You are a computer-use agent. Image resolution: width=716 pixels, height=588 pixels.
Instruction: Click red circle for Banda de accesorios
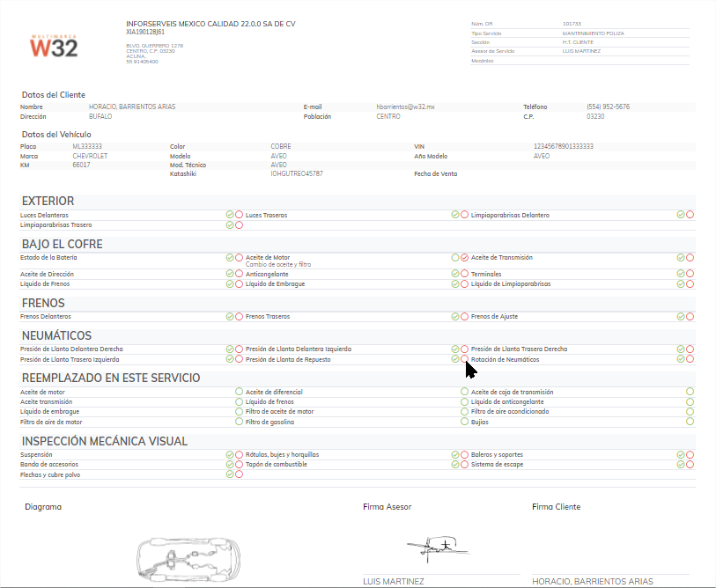(239, 464)
